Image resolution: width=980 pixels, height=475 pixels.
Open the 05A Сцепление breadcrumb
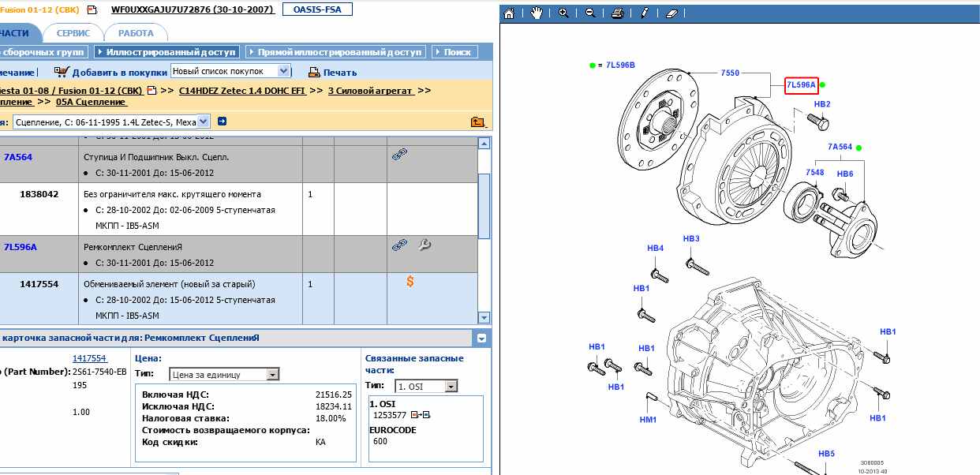92,102
